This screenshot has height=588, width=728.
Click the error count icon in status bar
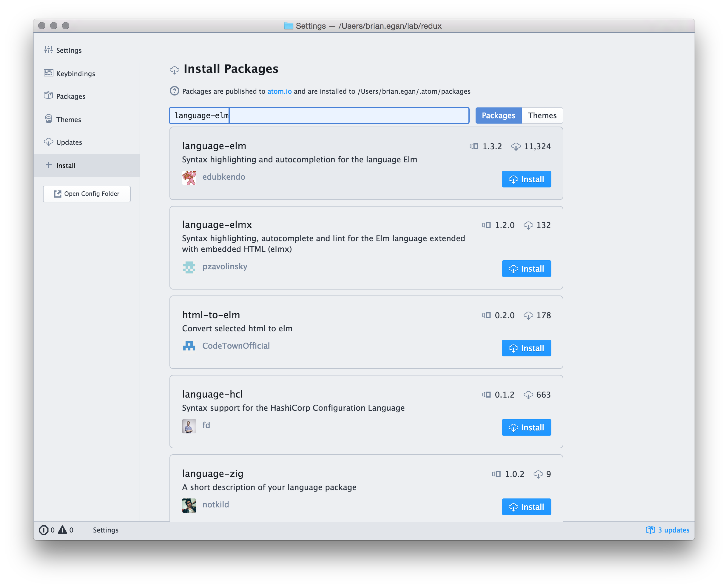click(43, 530)
